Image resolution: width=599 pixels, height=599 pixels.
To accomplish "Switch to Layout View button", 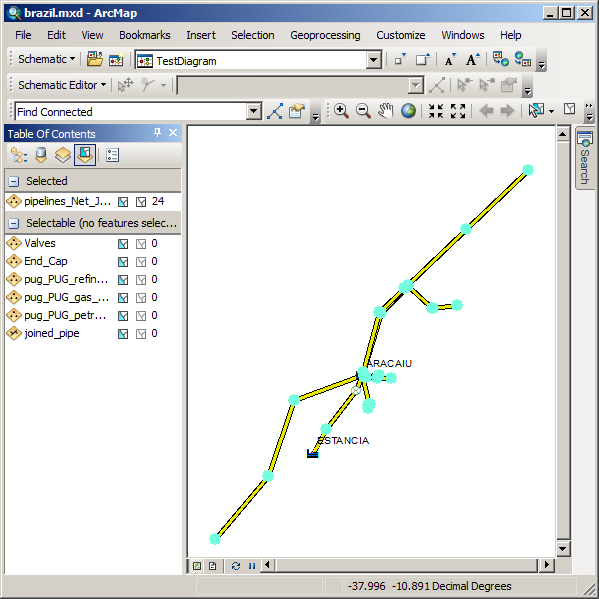I will 212,566.
